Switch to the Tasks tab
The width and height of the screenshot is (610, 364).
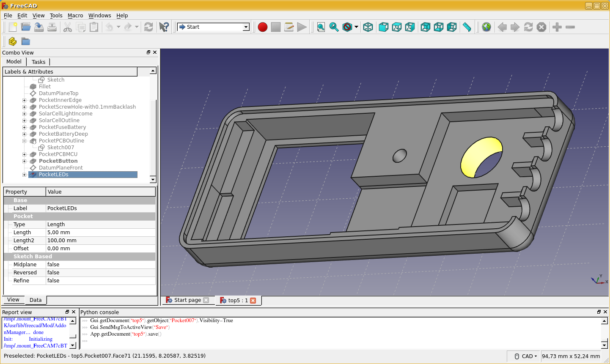click(38, 62)
